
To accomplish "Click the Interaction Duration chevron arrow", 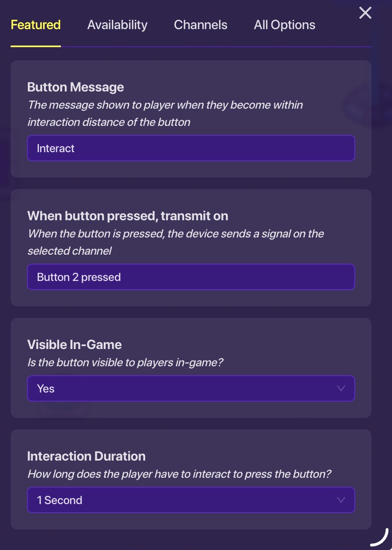I will click(x=341, y=500).
